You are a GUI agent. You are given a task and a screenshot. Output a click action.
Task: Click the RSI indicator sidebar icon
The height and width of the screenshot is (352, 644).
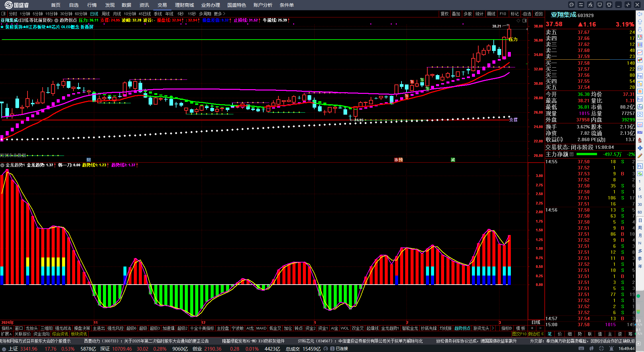640,132
